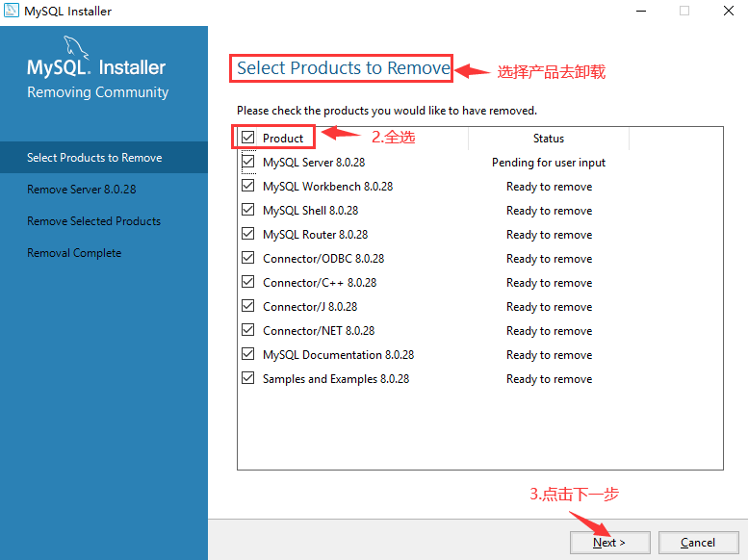Select the Connector/NET 8.0.28 row text

pos(319,331)
